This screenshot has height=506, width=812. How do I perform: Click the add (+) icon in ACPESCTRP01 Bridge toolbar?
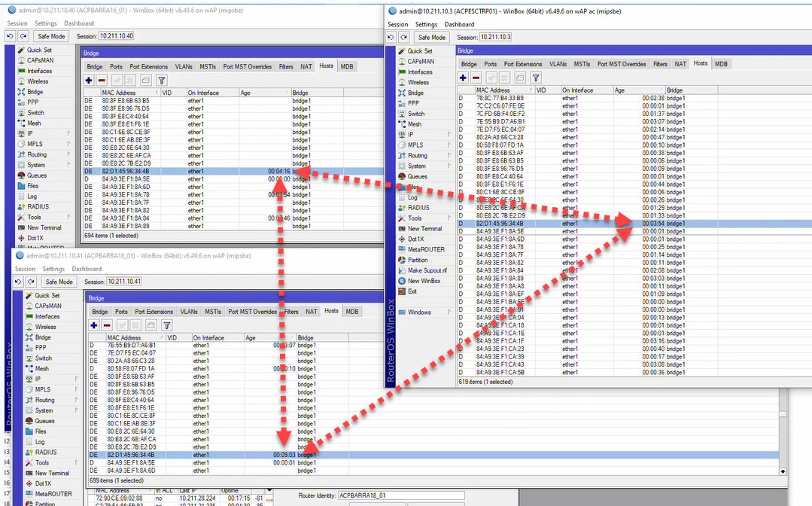pyautogui.click(x=463, y=78)
